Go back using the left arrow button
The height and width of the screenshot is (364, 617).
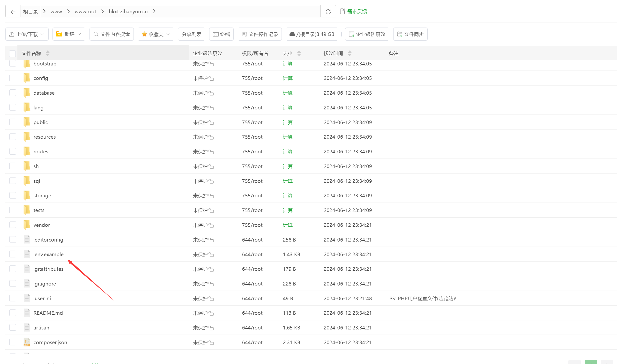coord(13,12)
